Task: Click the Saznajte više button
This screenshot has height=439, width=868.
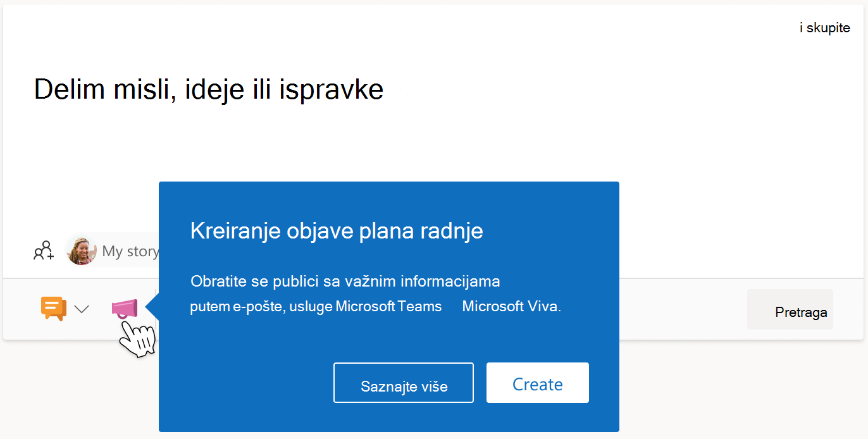Action: [x=404, y=383]
